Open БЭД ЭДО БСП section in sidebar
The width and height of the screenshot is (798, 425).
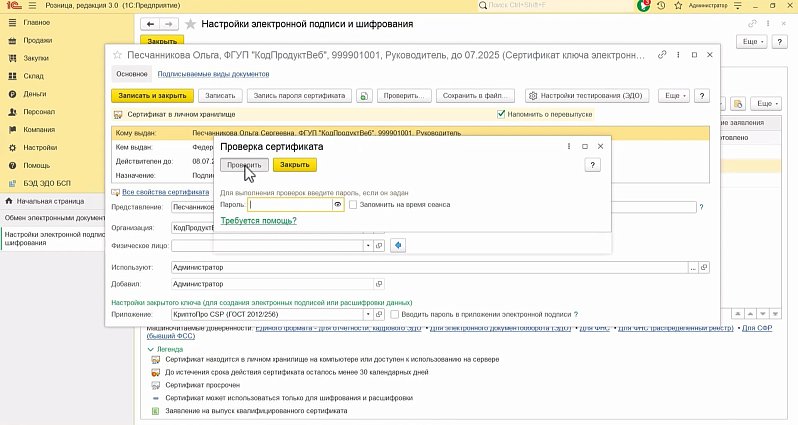47,183
